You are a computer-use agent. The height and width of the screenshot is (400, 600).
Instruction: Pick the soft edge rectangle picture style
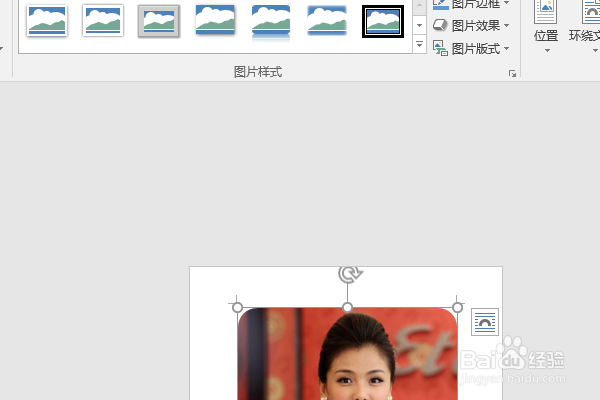[327, 21]
